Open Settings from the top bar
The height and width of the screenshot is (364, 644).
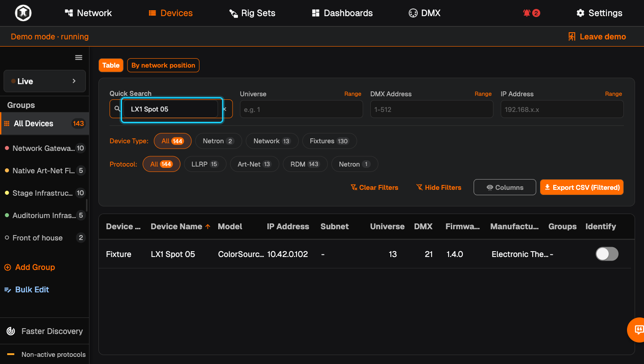(599, 13)
